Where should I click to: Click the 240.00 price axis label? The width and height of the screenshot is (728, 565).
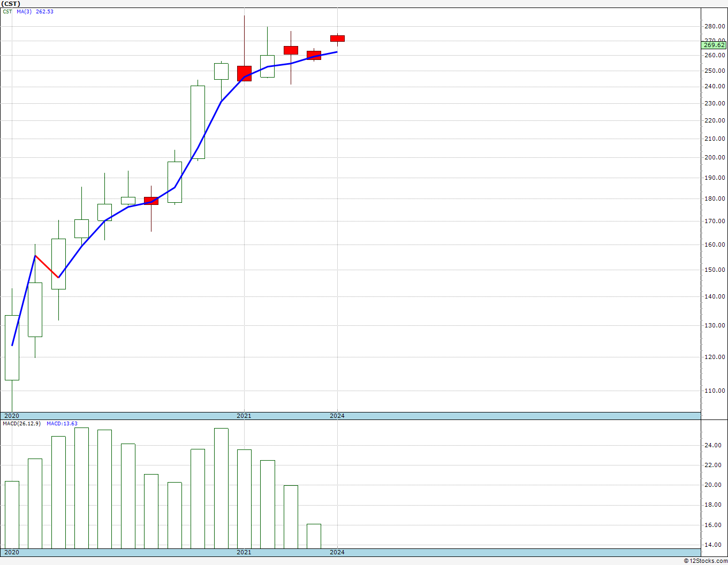point(715,86)
